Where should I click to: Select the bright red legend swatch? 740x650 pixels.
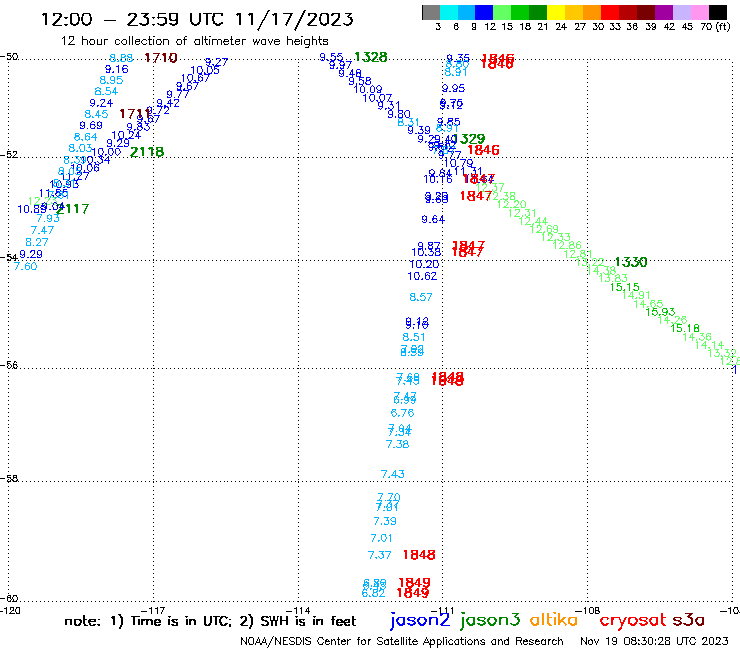[610, 12]
